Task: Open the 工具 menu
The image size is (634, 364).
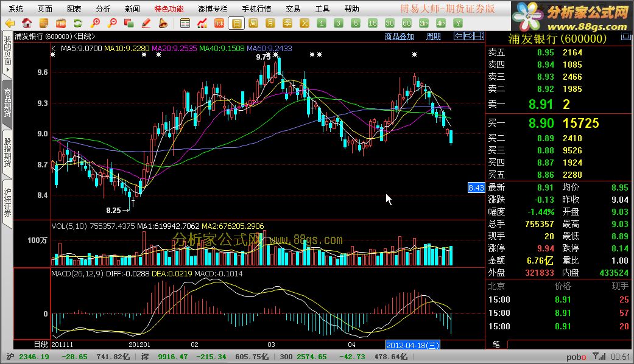Action: coord(322,9)
